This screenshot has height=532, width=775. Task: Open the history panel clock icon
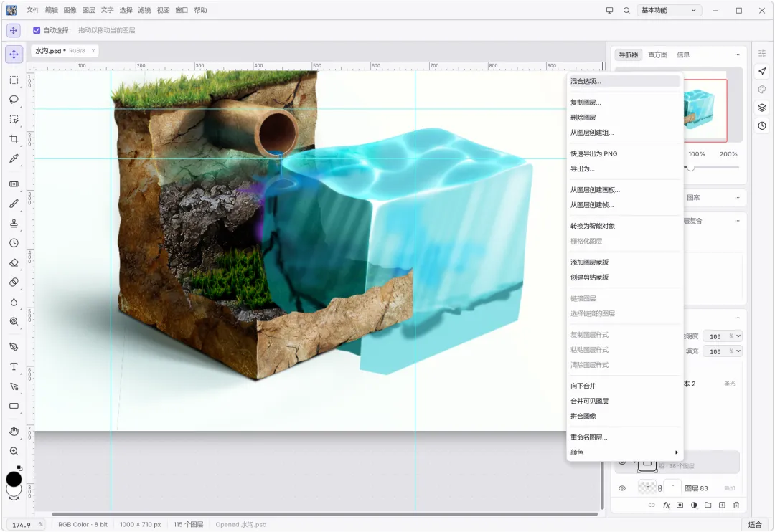click(762, 126)
